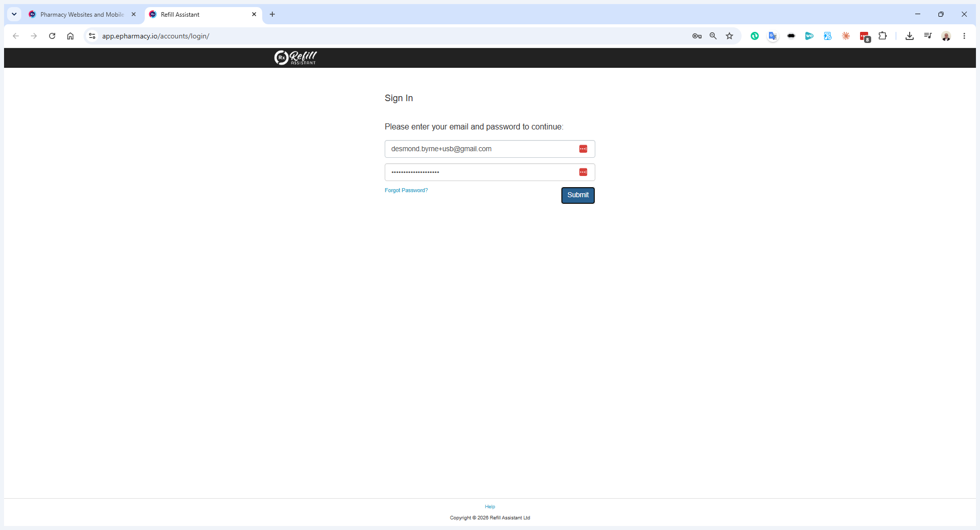
Task: Restore down the browser window
Action: pyautogui.click(x=941, y=14)
